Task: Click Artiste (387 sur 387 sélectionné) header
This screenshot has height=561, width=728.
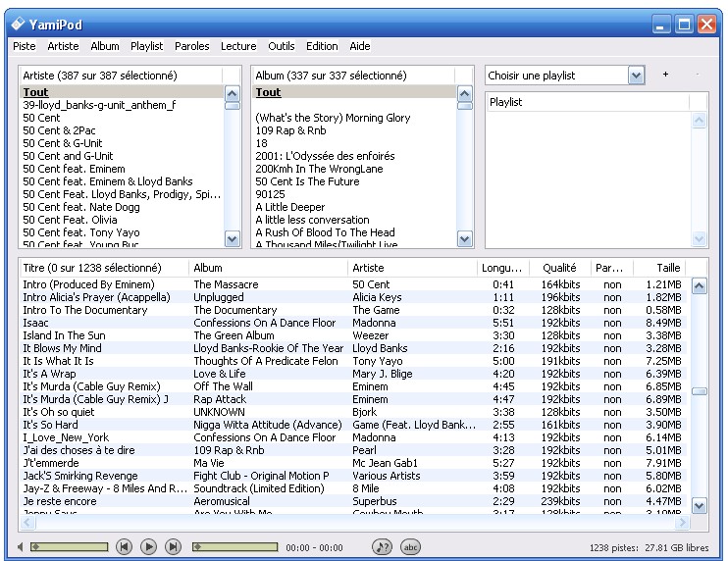Action: pyautogui.click(x=122, y=76)
